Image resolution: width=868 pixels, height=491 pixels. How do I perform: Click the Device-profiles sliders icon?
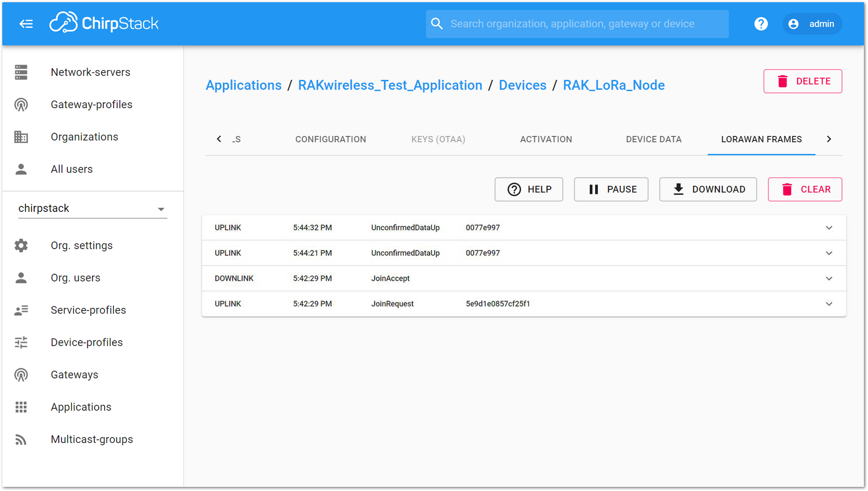[21, 342]
